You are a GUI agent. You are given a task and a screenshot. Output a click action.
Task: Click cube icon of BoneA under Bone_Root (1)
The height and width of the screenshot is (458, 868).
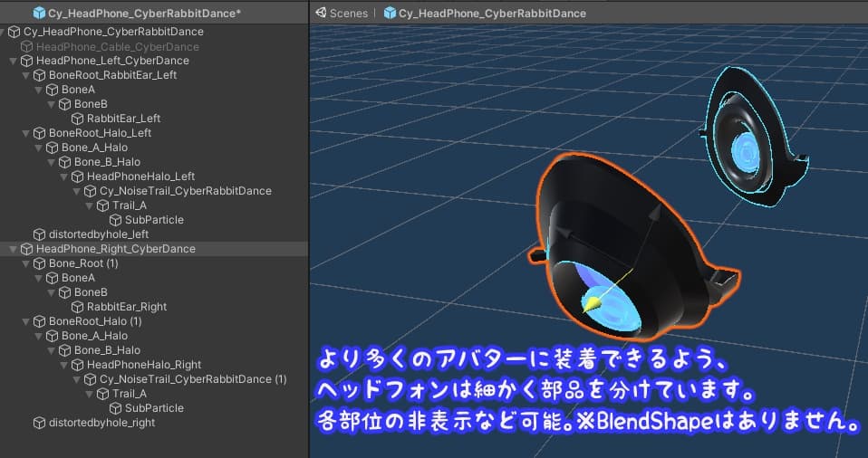point(52,278)
